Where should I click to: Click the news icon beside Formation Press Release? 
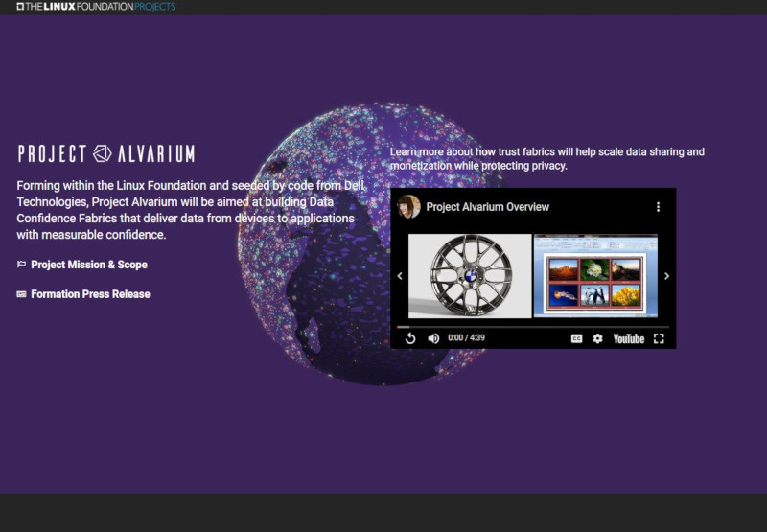(21, 294)
